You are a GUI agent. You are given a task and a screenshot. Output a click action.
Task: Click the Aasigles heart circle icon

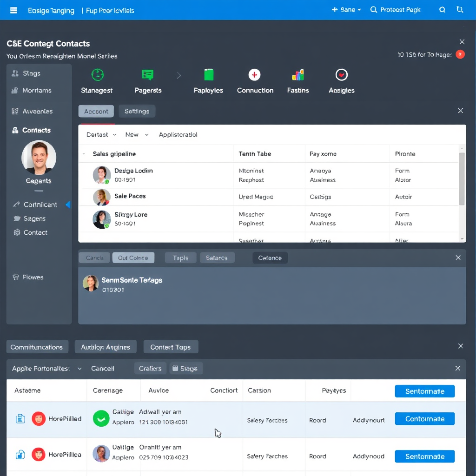(342, 75)
